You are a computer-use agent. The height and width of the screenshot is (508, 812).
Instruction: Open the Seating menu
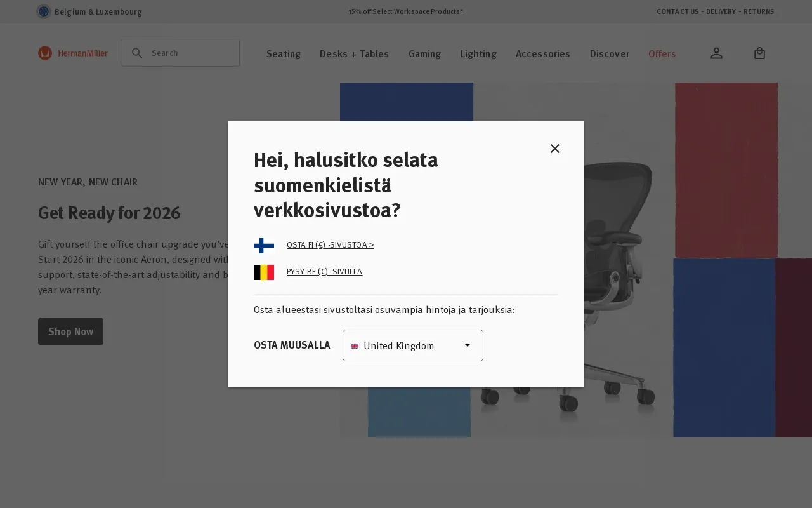coord(284,54)
